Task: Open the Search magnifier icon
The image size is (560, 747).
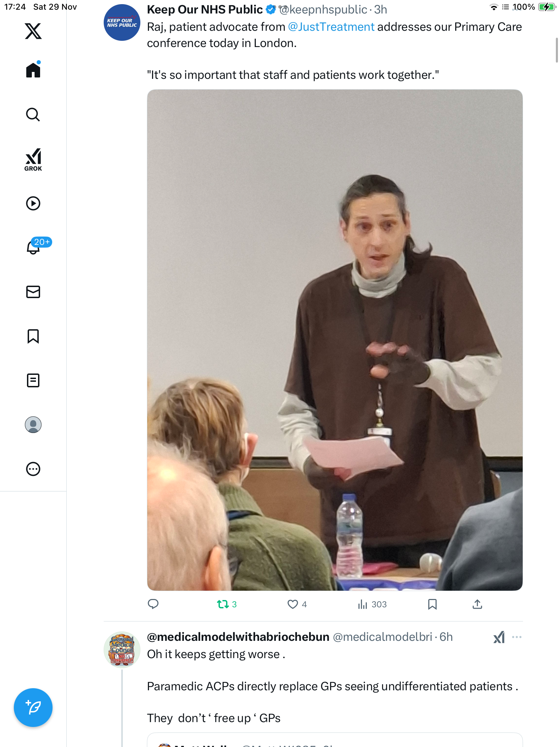Action: pyautogui.click(x=33, y=115)
